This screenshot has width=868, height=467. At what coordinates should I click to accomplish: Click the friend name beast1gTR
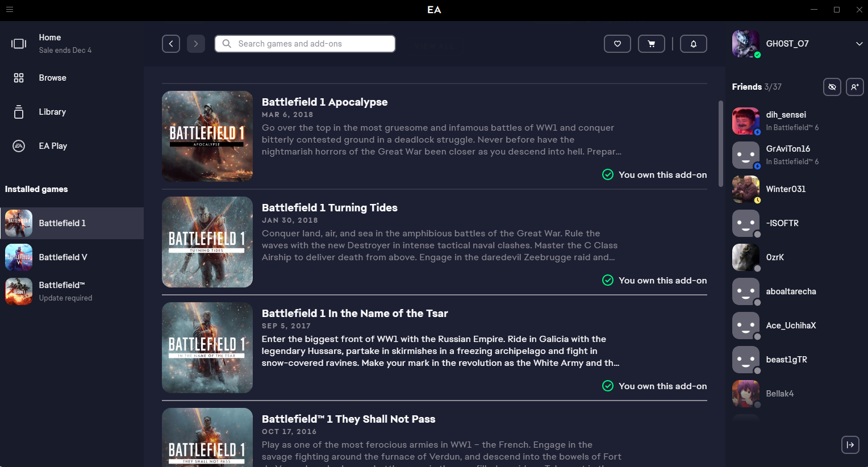(x=786, y=360)
